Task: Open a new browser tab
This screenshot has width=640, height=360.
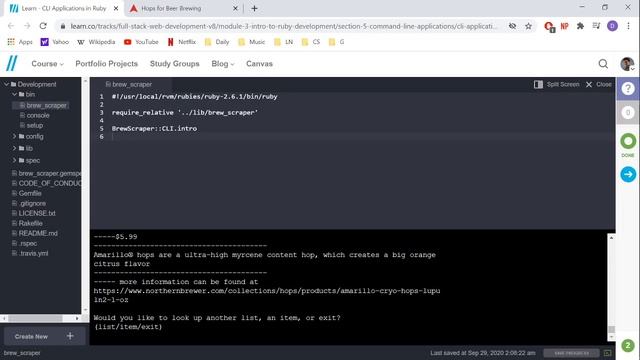Action: pos(254,8)
